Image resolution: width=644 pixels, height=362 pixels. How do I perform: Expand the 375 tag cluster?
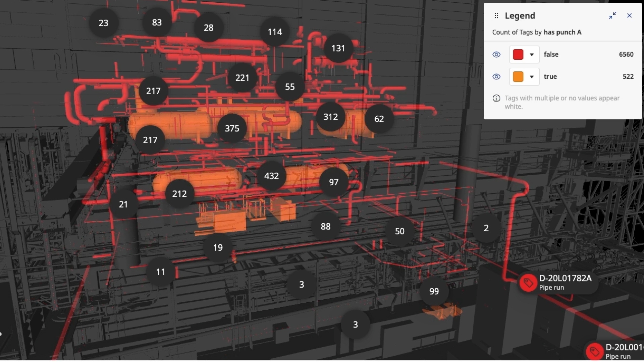[232, 128]
